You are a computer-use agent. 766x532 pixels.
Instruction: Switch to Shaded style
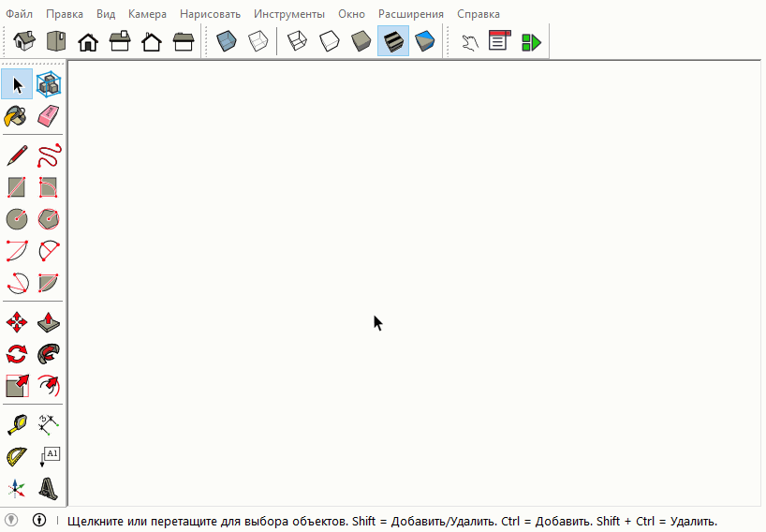pos(361,41)
